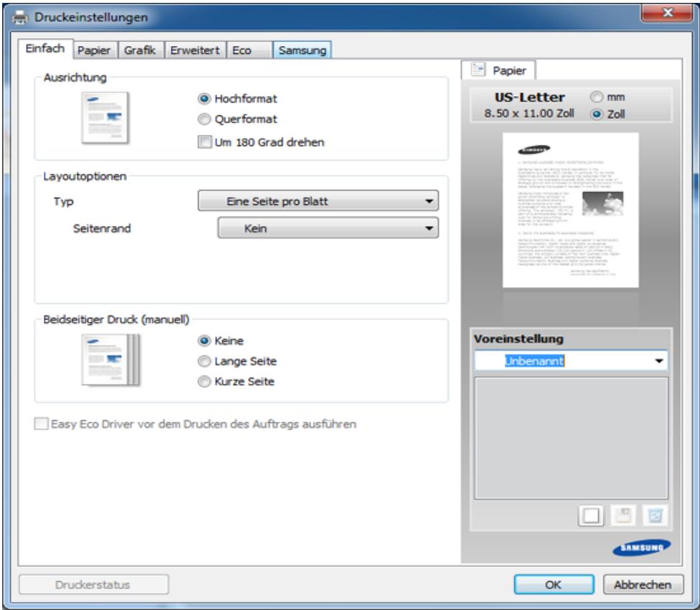Click the printer icon in the title bar
The width and height of the screenshot is (700, 610).
coord(20,17)
